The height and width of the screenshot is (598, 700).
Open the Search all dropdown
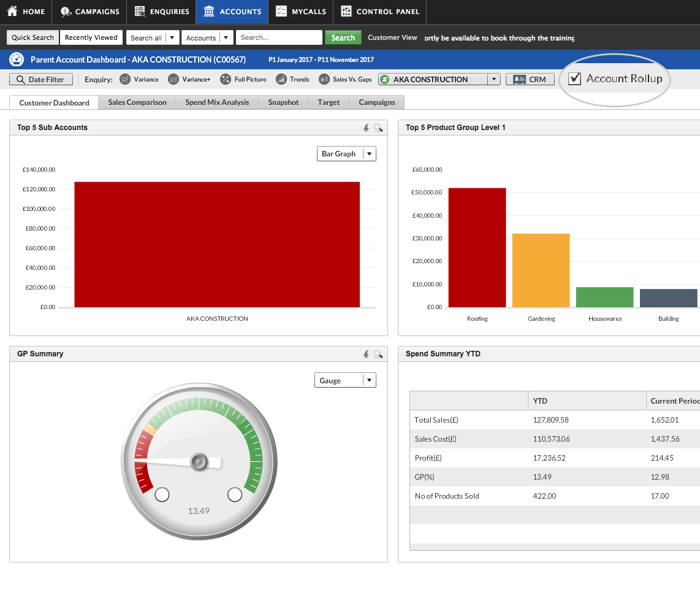pyautogui.click(x=153, y=37)
